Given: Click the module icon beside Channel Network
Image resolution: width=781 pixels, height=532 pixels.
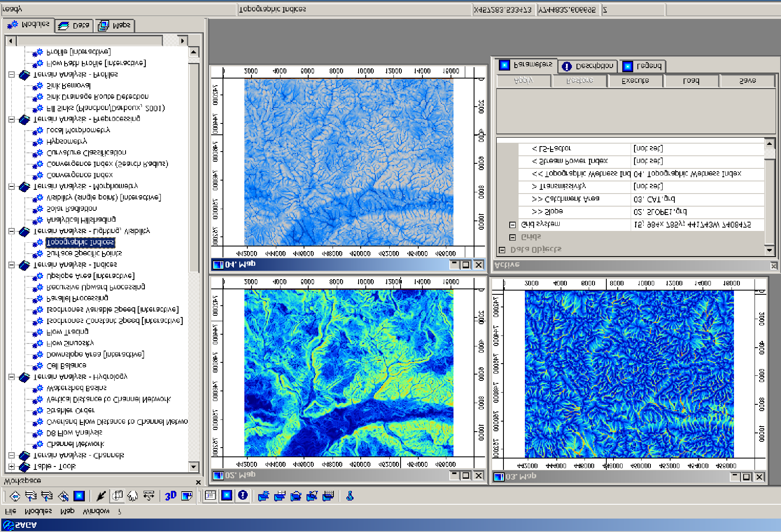Looking at the screenshot, I should pyautogui.click(x=38, y=444).
